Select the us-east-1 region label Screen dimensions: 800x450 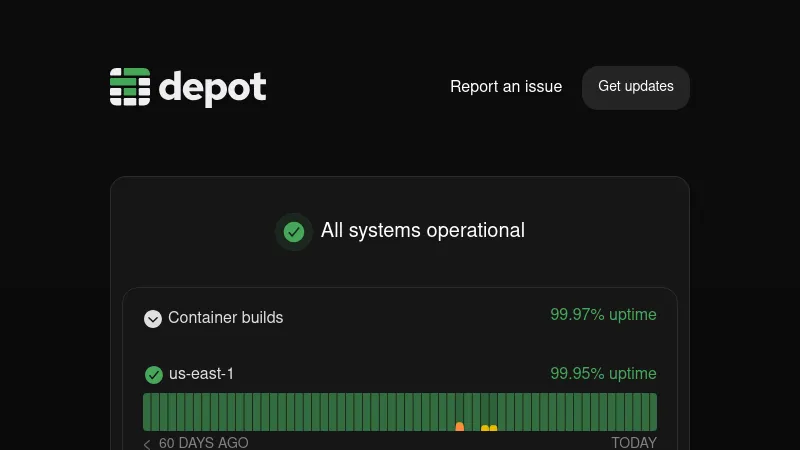(201, 374)
